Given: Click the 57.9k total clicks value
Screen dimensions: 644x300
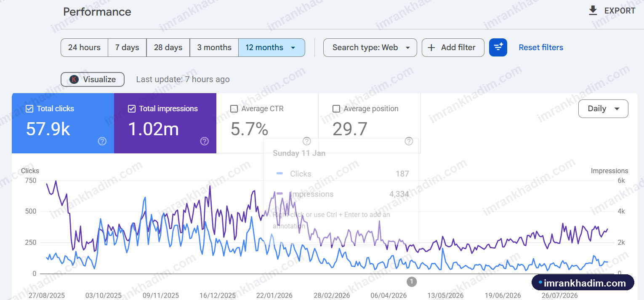Looking at the screenshot, I should pos(48,129).
